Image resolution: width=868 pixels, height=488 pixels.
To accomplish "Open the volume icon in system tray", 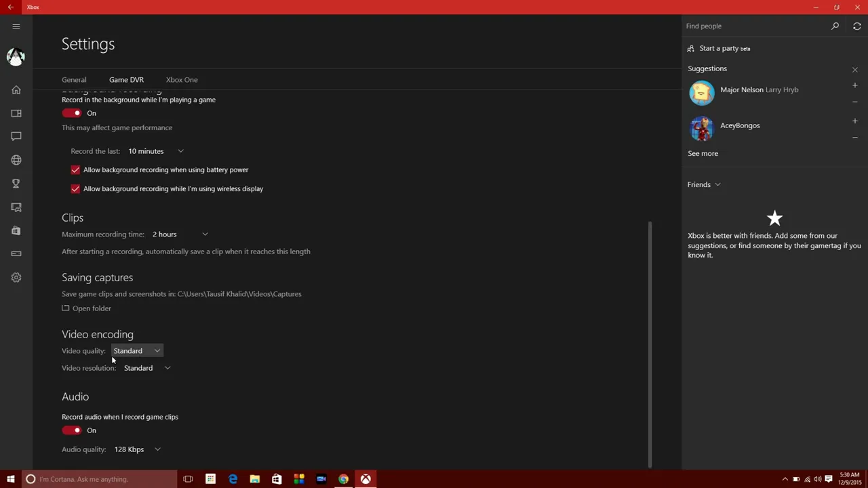I will coord(818,479).
